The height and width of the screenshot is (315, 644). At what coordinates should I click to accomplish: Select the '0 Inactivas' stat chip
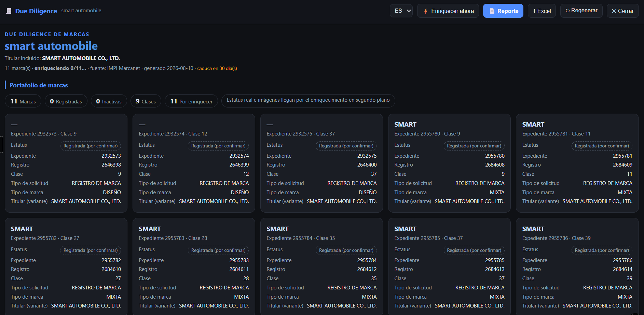coord(109,101)
